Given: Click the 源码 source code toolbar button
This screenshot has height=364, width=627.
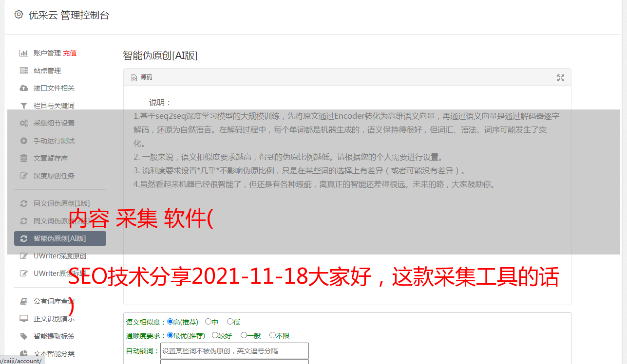Looking at the screenshot, I should (142, 77).
